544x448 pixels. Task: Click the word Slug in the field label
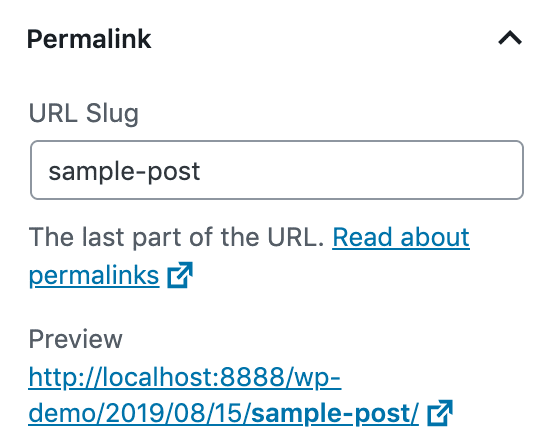[112, 114]
